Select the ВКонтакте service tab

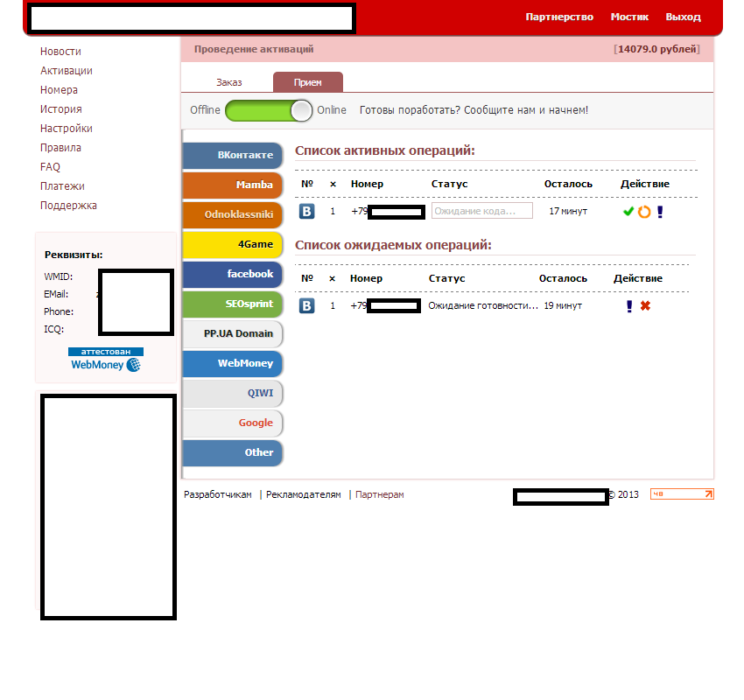tap(233, 155)
